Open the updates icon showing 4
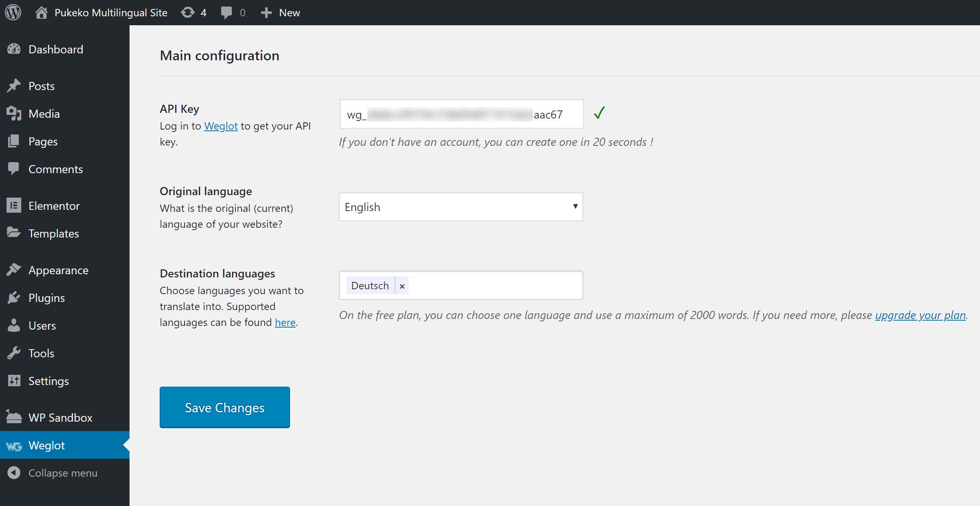The width and height of the screenshot is (980, 506). click(188, 12)
